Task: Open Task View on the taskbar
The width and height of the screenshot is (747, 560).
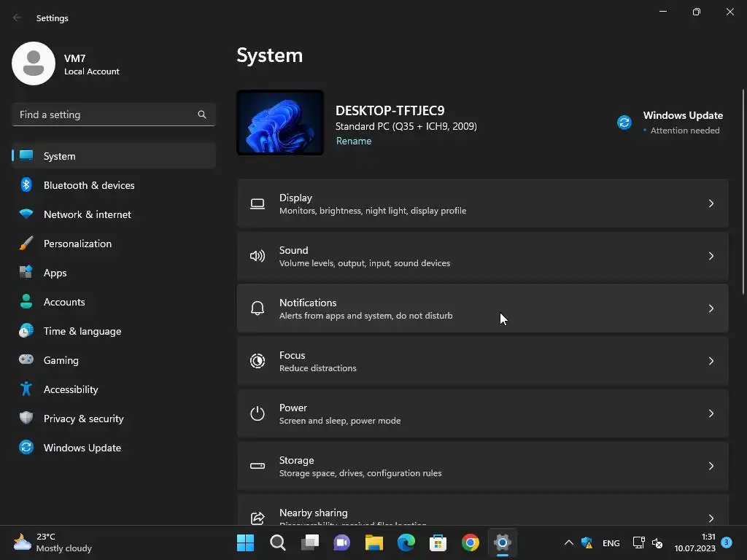Action: pos(310,542)
